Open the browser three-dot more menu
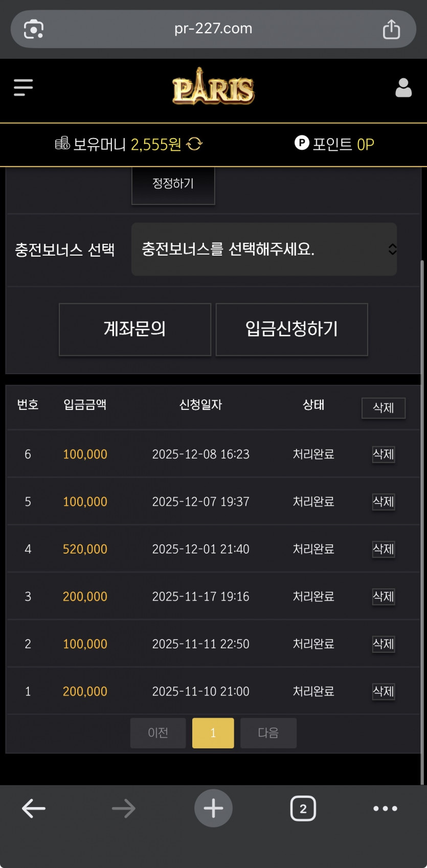Screen dimensions: 427x868 tap(385, 808)
